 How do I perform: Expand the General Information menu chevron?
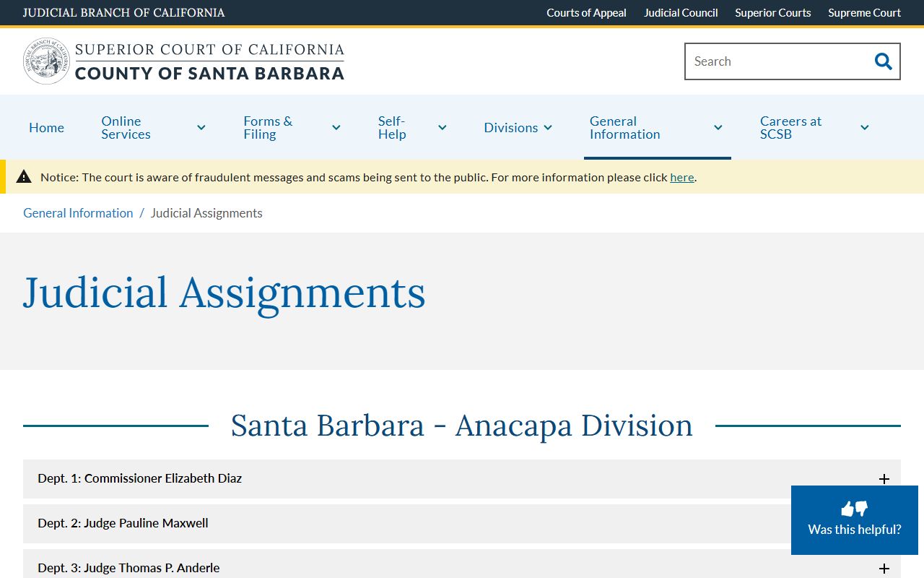718,128
